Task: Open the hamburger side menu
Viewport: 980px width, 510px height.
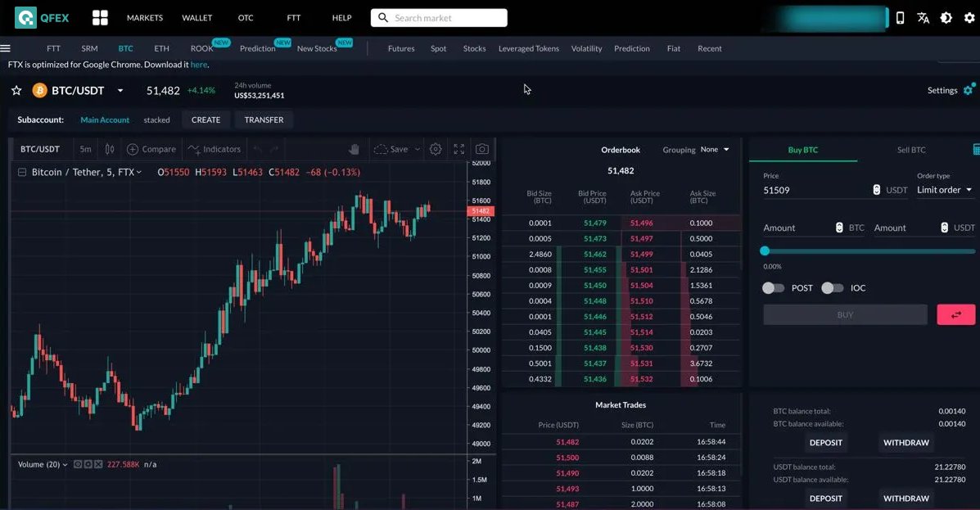Action: (6, 48)
